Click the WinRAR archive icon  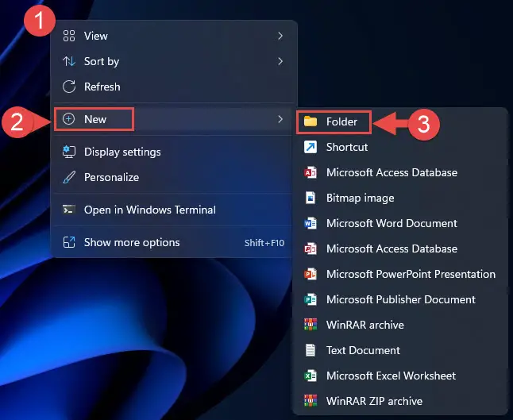(310, 325)
